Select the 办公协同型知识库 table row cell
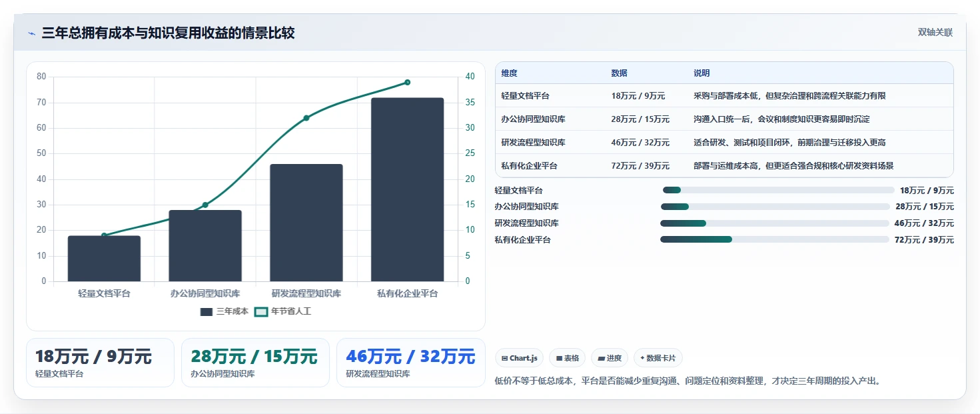 [534, 119]
